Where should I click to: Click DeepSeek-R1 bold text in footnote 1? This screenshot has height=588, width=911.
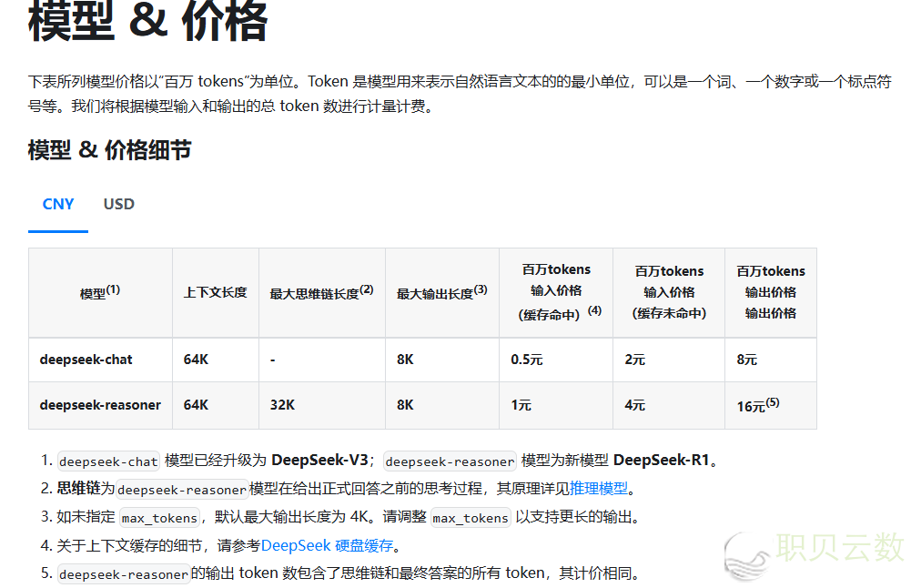click(x=661, y=461)
